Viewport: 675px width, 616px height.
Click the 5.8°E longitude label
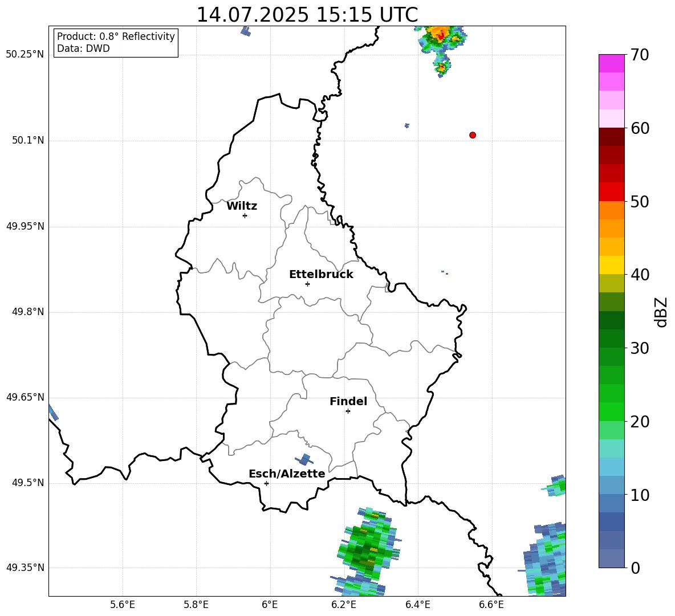[196, 605]
